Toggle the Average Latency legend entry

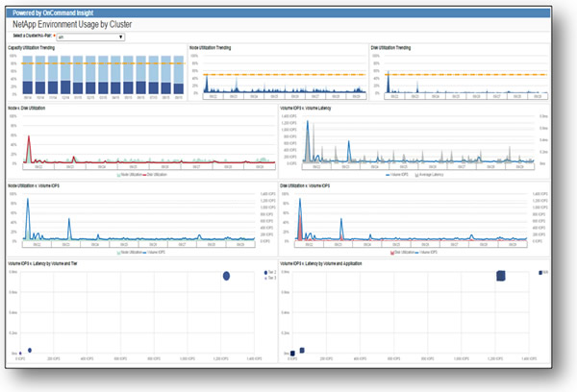431,176
